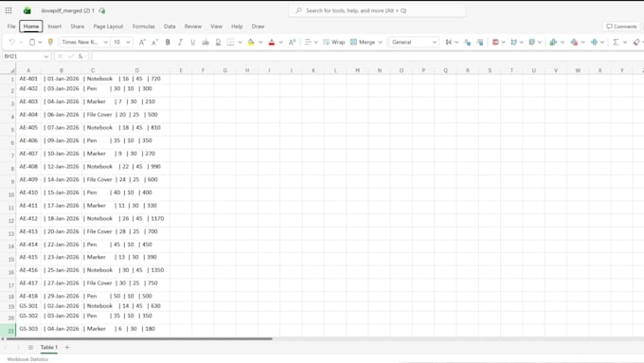
Task: Click the Merge button
Action: click(x=363, y=42)
